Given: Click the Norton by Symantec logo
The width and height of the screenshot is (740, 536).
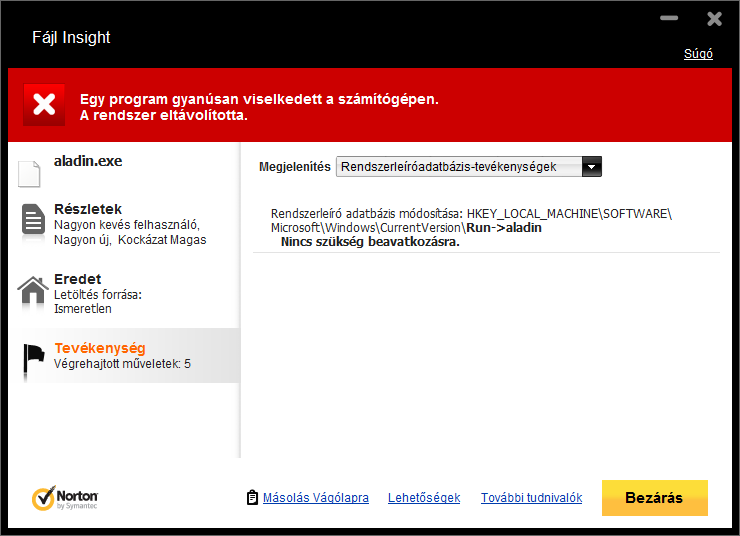Looking at the screenshot, I should pos(65,498).
